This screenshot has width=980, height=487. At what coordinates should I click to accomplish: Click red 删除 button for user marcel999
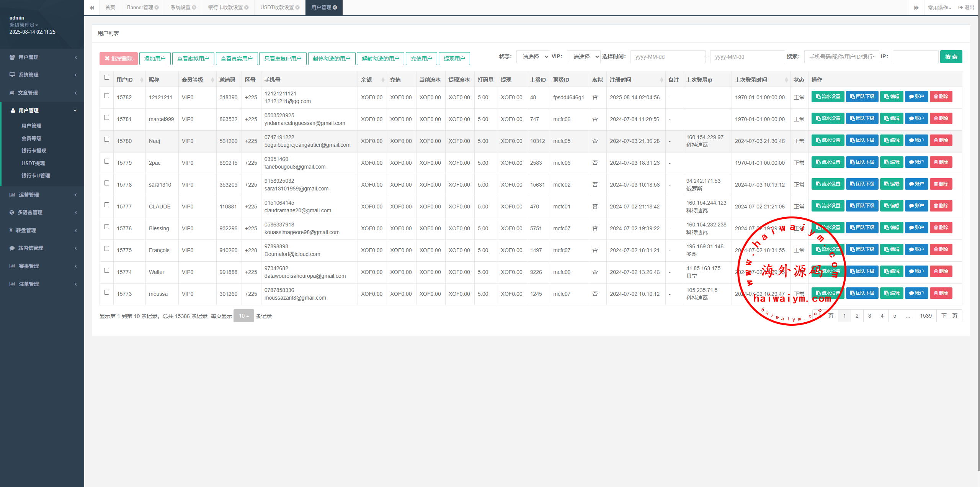tap(941, 118)
